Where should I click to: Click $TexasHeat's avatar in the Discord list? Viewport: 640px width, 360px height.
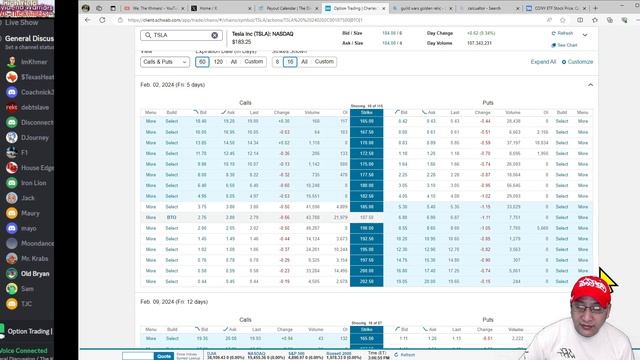[12, 77]
